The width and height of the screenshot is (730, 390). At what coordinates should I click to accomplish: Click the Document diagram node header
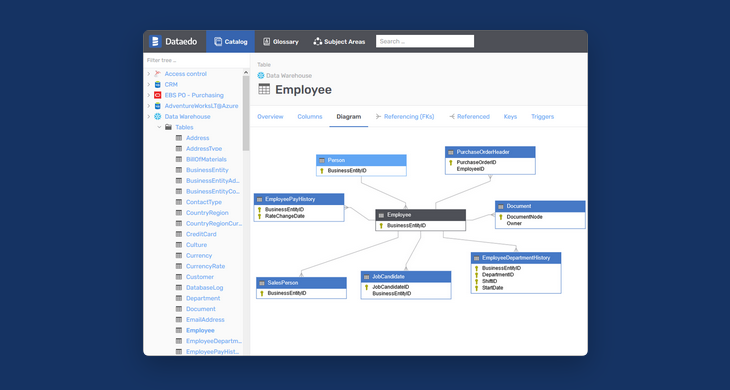[x=540, y=206]
